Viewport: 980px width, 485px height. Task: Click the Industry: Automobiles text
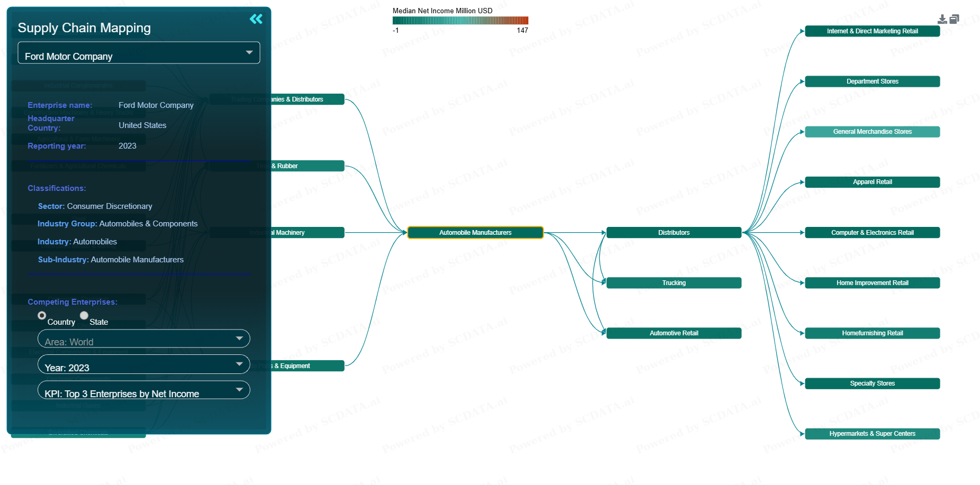coord(77,242)
